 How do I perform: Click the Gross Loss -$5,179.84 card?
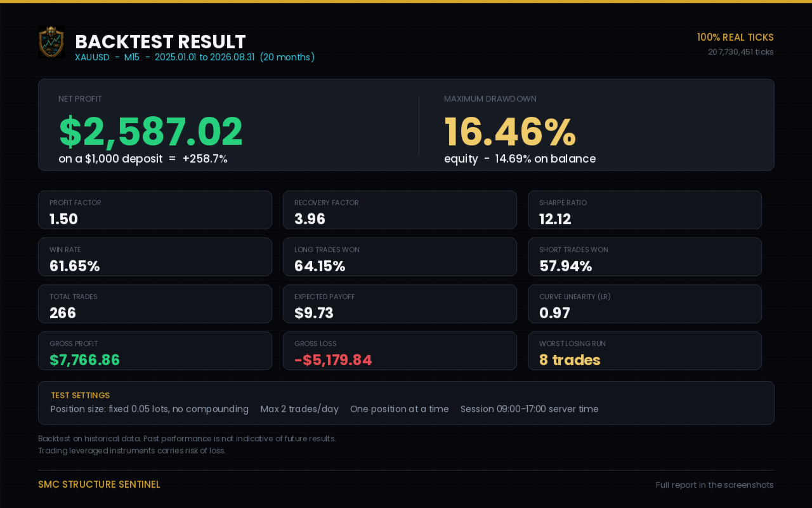point(400,351)
